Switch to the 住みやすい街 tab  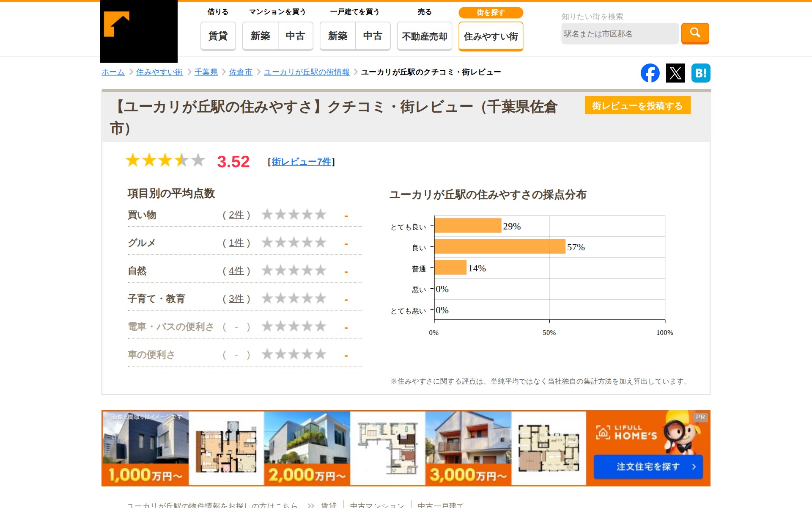click(490, 37)
